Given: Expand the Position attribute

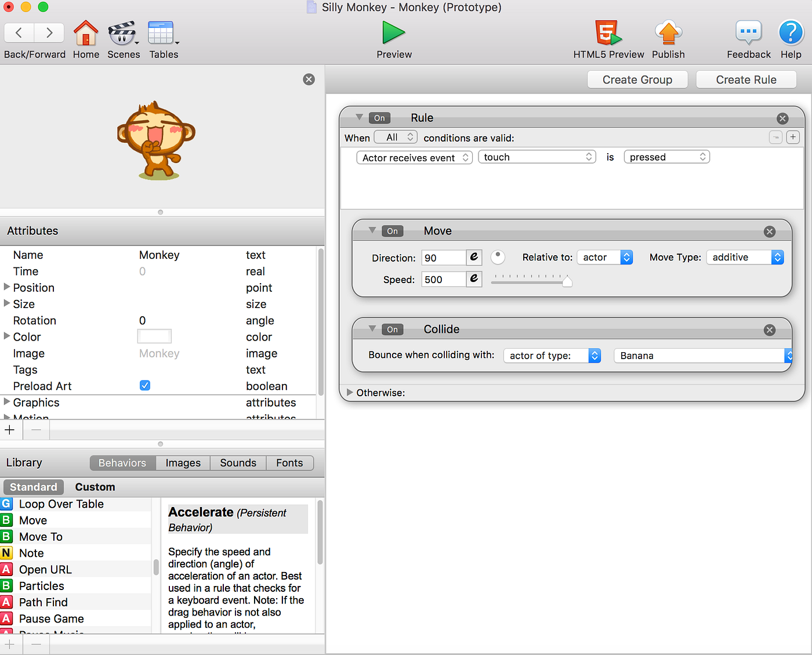Looking at the screenshot, I should tap(7, 287).
